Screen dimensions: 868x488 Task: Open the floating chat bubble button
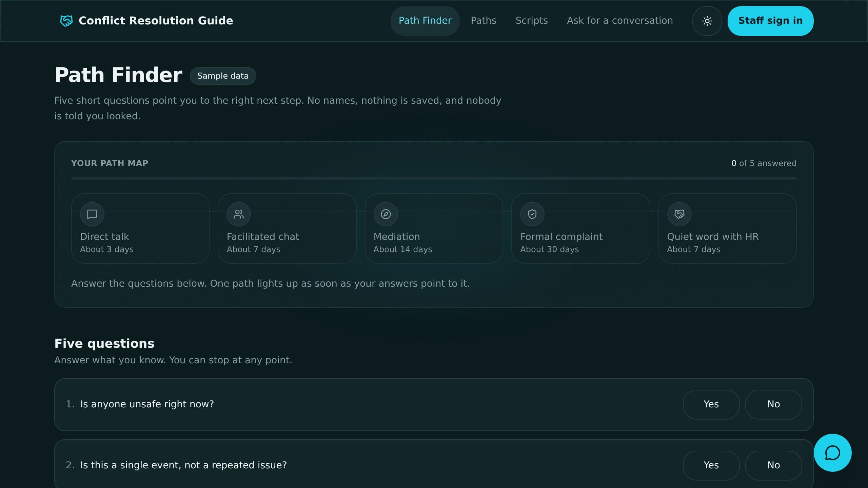click(832, 453)
